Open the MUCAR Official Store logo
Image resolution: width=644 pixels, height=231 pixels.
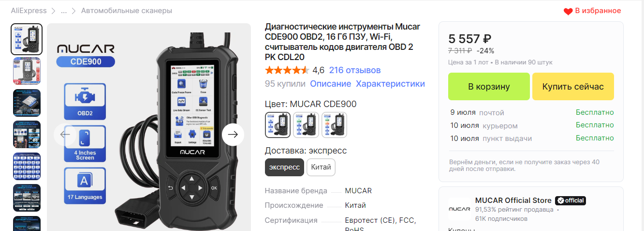click(459, 209)
